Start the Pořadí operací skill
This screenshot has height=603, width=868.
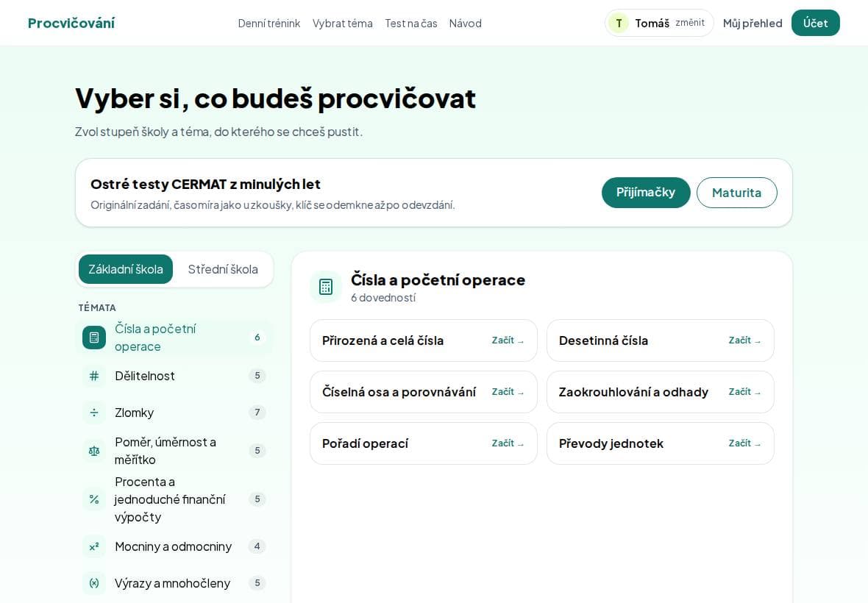point(424,443)
